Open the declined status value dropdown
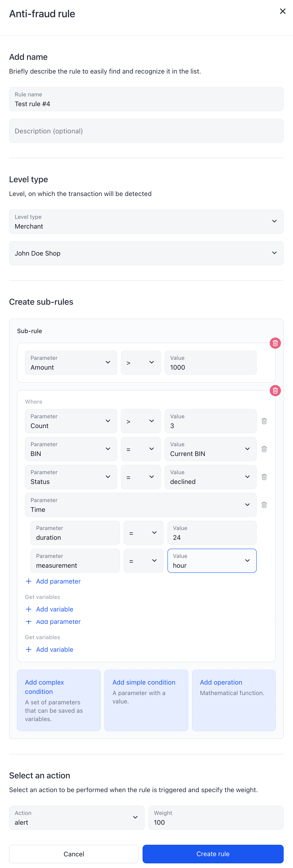The height and width of the screenshot is (868, 293). coord(210,477)
